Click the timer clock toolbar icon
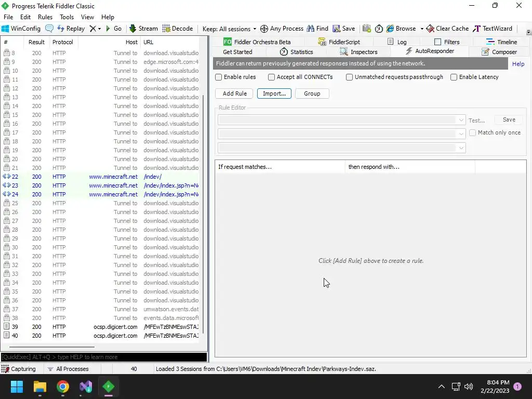Screen dimensions: 532x399 (379, 29)
